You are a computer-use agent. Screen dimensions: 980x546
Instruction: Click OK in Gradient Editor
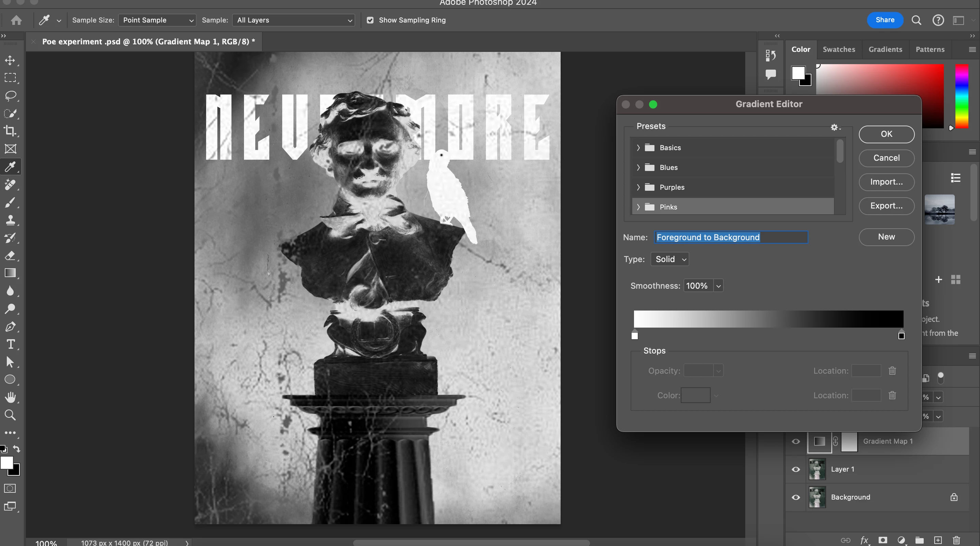point(886,134)
